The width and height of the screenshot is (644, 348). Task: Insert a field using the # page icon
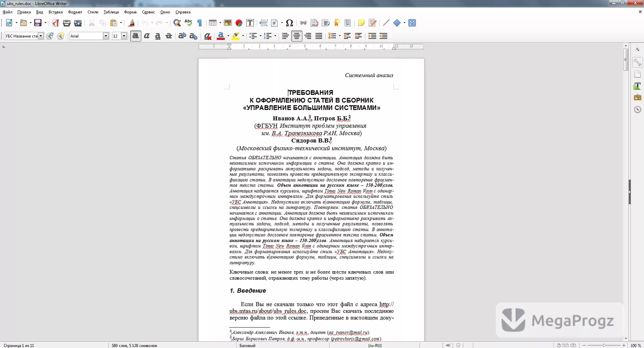click(275, 23)
